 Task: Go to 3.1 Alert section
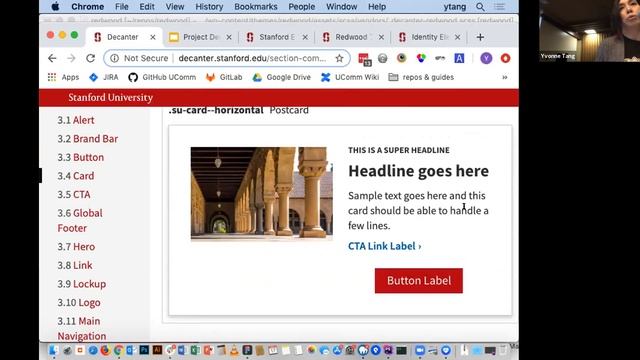point(76,120)
